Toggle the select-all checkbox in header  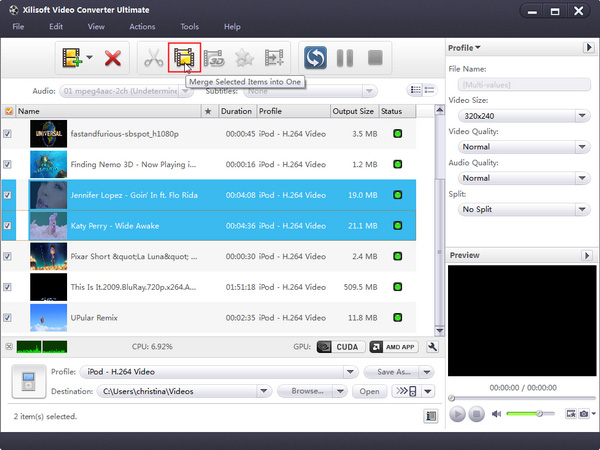[9, 111]
